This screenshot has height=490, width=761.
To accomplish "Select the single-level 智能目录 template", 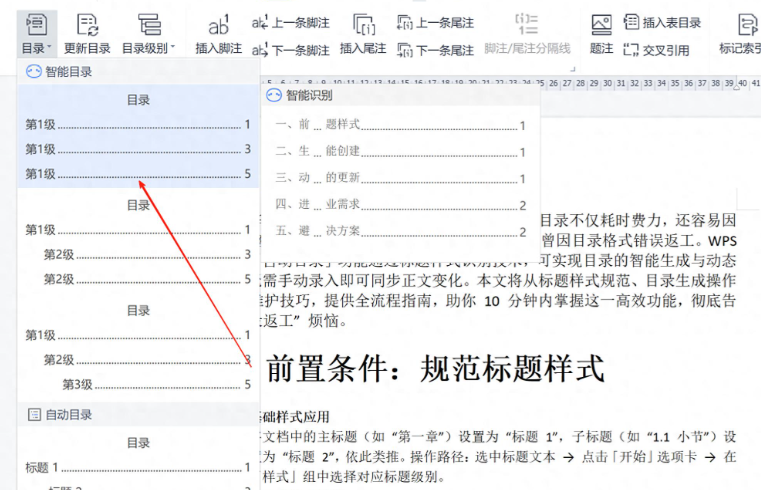I will [138, 137].
